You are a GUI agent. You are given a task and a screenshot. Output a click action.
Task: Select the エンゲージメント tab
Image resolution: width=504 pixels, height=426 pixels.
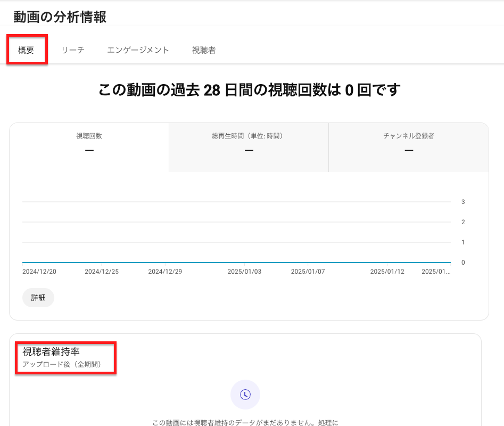point(138,50)
